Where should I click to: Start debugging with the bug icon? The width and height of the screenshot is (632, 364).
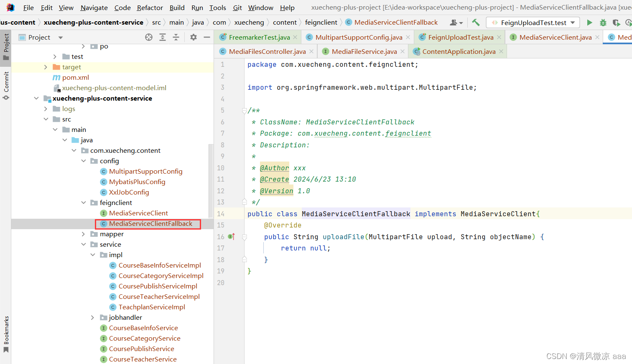pyautogui.click(x=603, y=23)
